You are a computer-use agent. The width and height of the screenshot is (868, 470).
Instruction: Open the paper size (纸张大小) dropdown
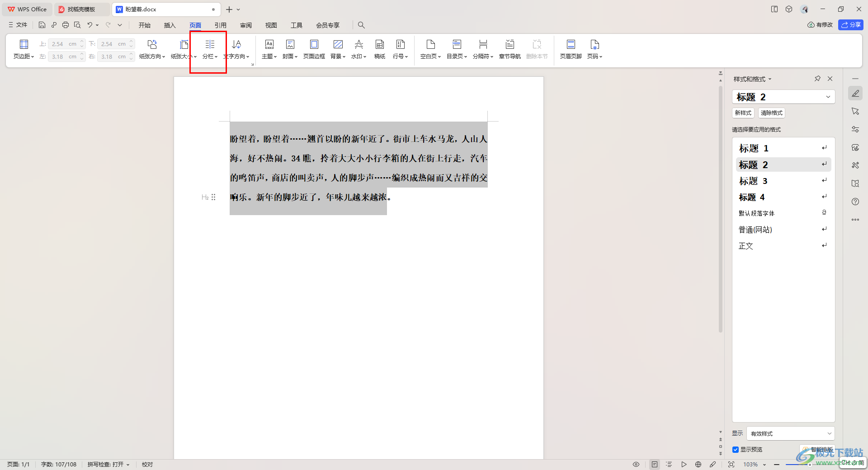pyautogui.click(x=184, y=49)
